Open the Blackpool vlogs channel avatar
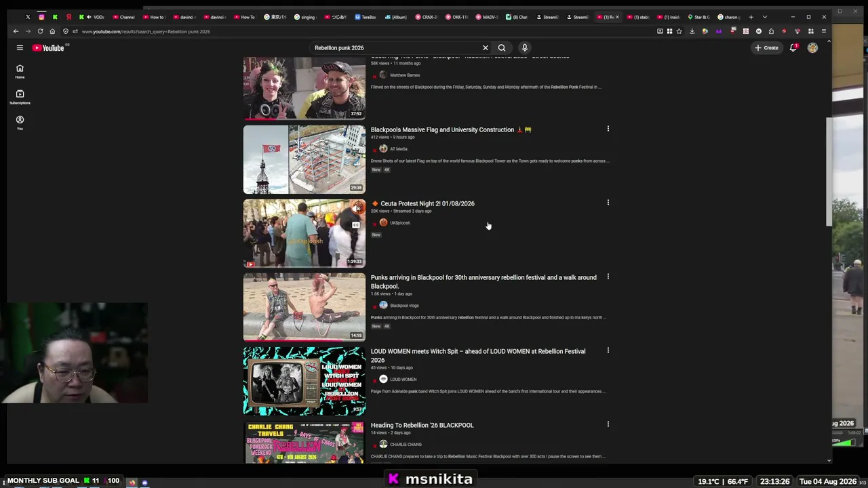Viewport: 868px width, 488px height. (x=383, y=306)
